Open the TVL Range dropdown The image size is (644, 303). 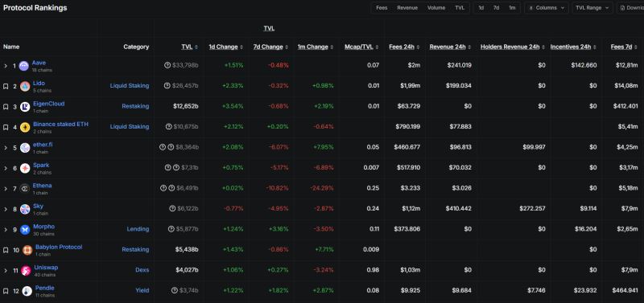tap(592, 8)
